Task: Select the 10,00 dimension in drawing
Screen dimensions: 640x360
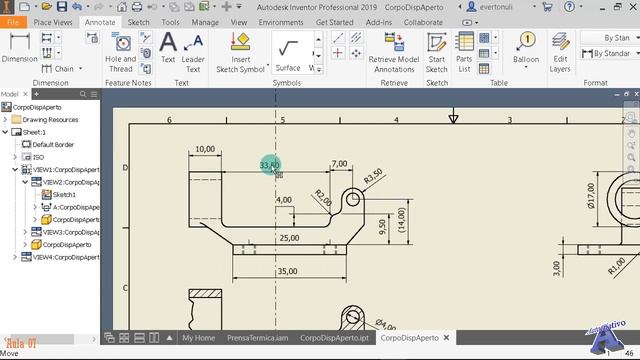Action: coord(205,149)
